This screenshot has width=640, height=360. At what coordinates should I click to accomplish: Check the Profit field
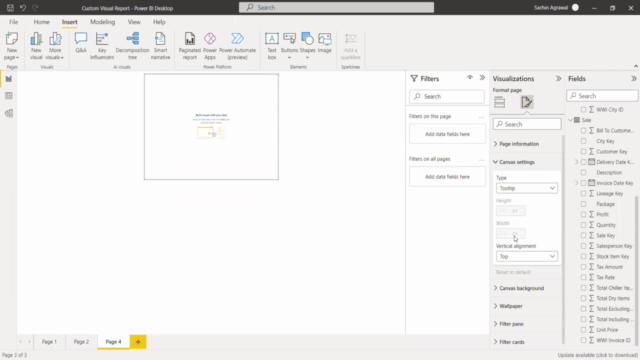(x=583, y=214)
